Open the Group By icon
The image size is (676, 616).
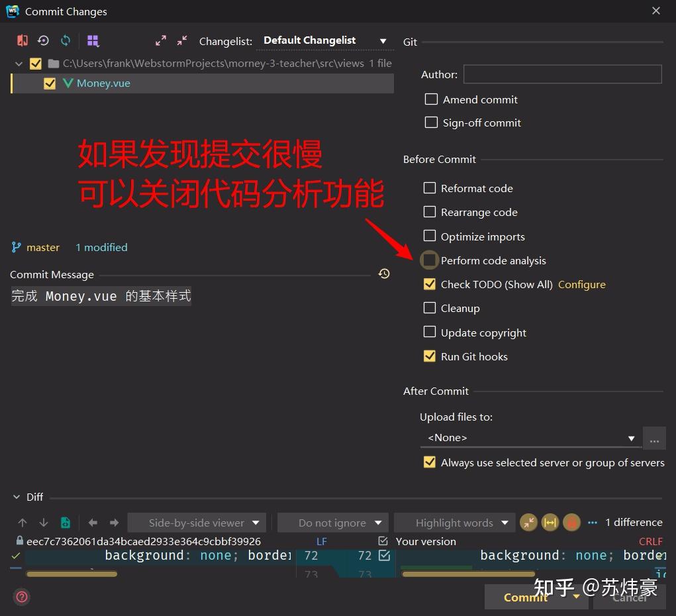coord(93,41)
